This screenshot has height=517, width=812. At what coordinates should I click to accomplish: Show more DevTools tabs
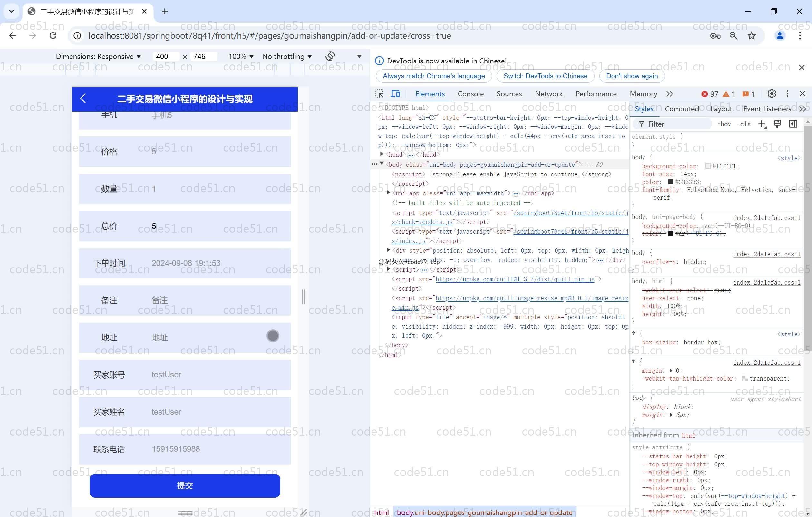[x=670, y=94]
